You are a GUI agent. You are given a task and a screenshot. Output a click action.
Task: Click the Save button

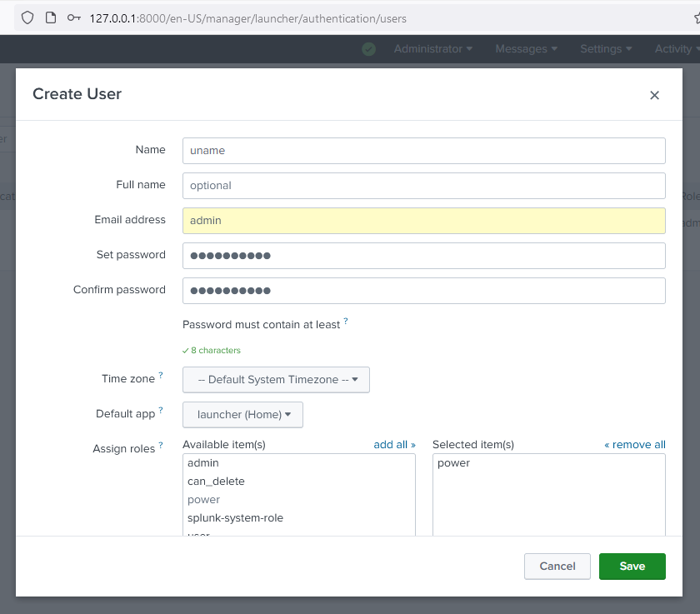coord(632,567)
